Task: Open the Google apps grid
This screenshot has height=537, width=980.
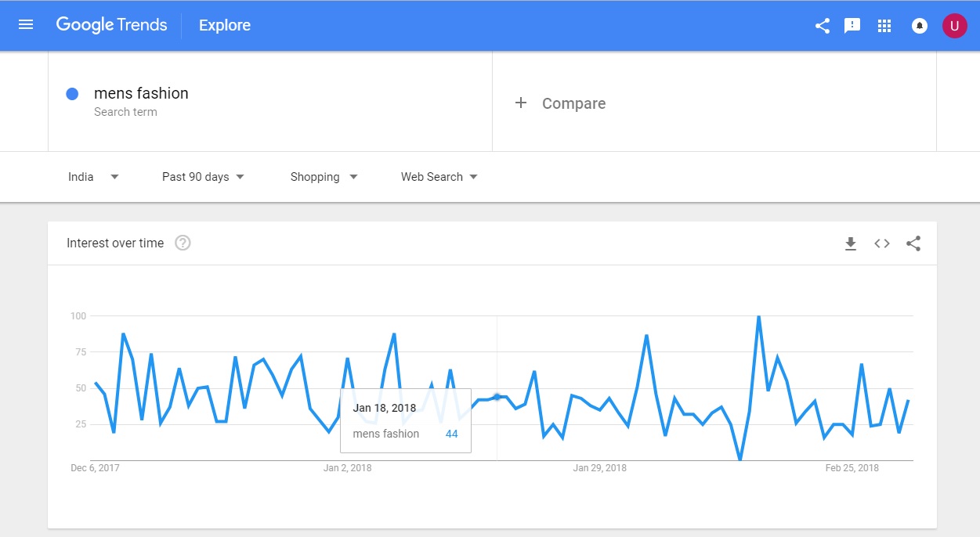Action: pyautogui.click(x=884, y=26)
